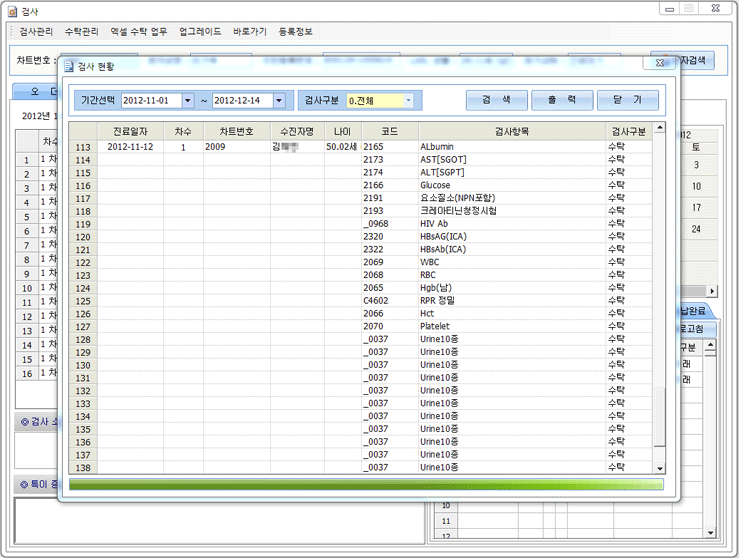Click the 검사항목 column header

tap(511, 131)
